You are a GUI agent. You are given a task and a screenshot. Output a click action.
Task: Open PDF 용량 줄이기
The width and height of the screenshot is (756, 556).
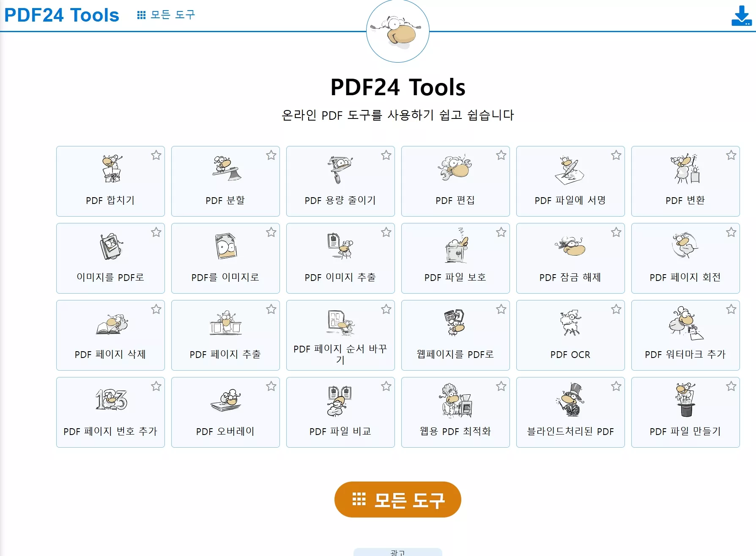click(340, 182)
